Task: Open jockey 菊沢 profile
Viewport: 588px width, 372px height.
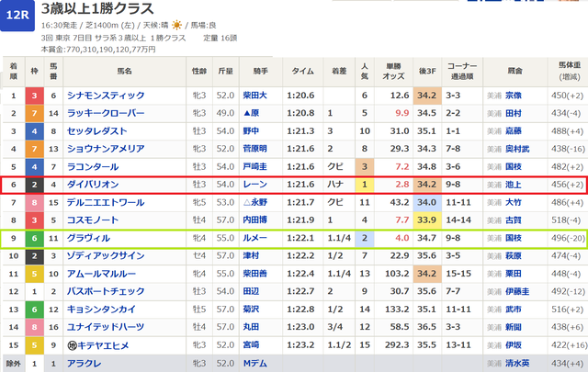Action: click(x=251, y=310)
